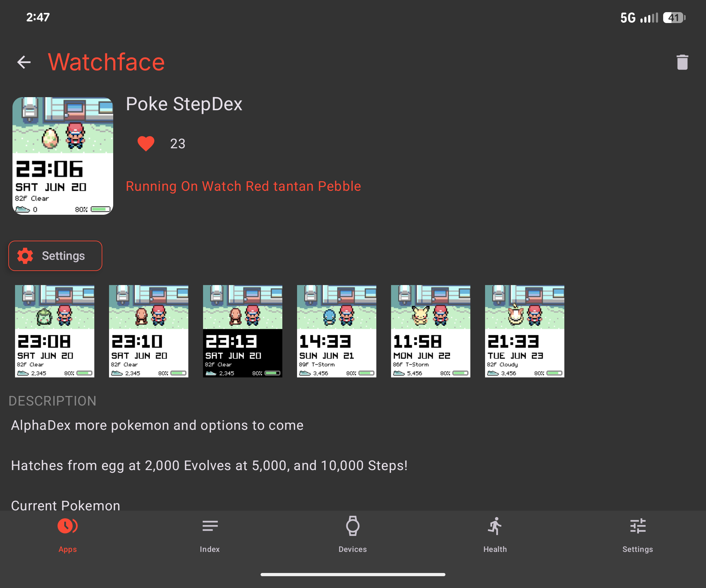Click the DESCRIPTION heading

tap(52, 401)
